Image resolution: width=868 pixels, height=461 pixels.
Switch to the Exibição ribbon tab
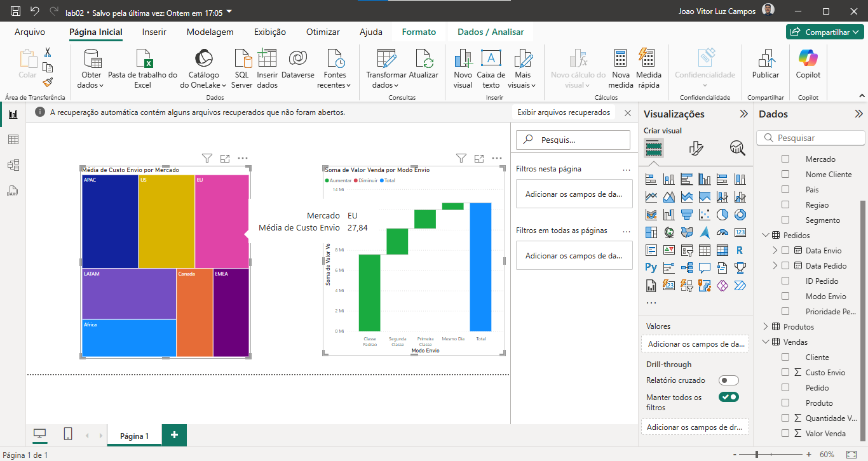pos(270,32)
